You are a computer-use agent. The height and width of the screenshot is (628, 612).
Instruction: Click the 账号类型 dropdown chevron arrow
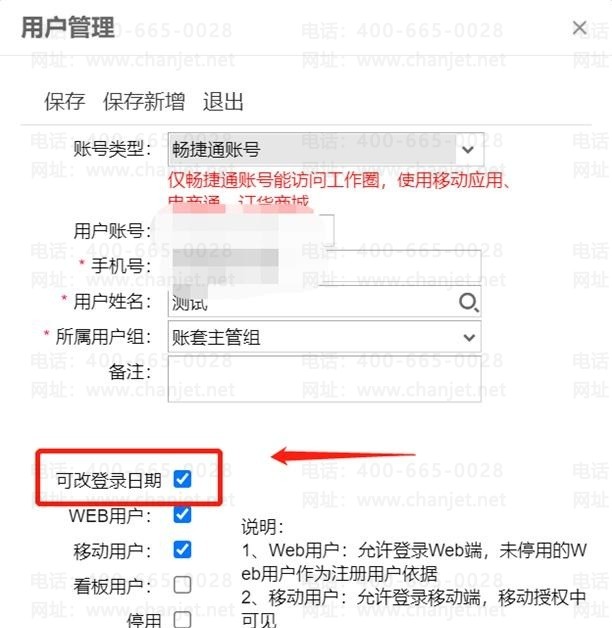[468, 150]
